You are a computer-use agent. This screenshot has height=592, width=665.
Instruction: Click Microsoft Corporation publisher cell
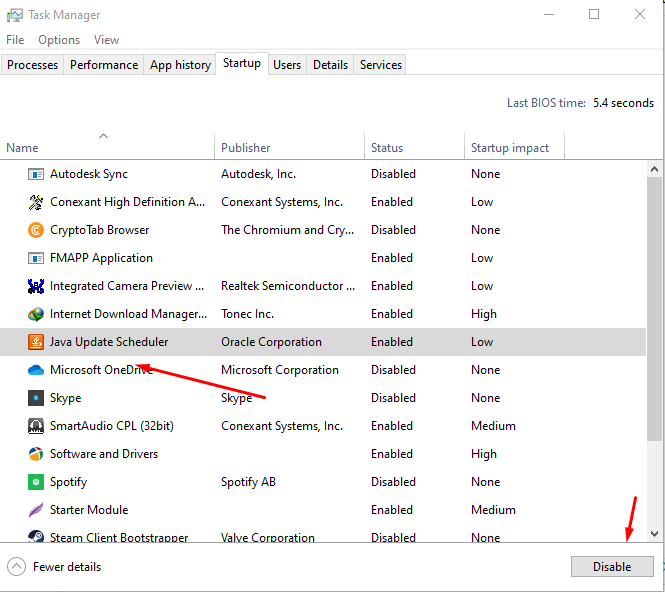280,370
